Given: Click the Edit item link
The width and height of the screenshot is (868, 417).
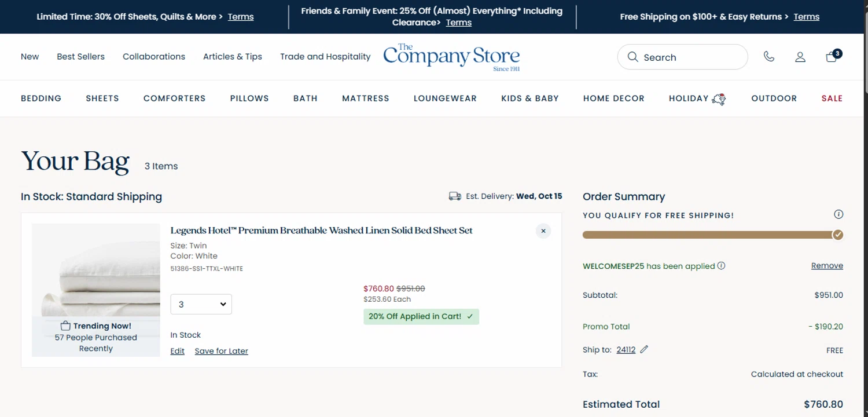Looking at the screenshot, I should click(177, 351).
